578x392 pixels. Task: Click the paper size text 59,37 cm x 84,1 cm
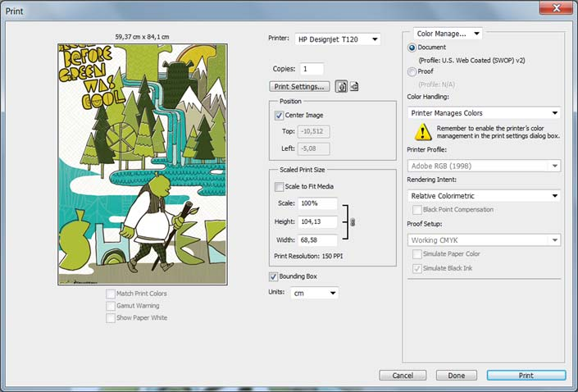coord(142,37)
